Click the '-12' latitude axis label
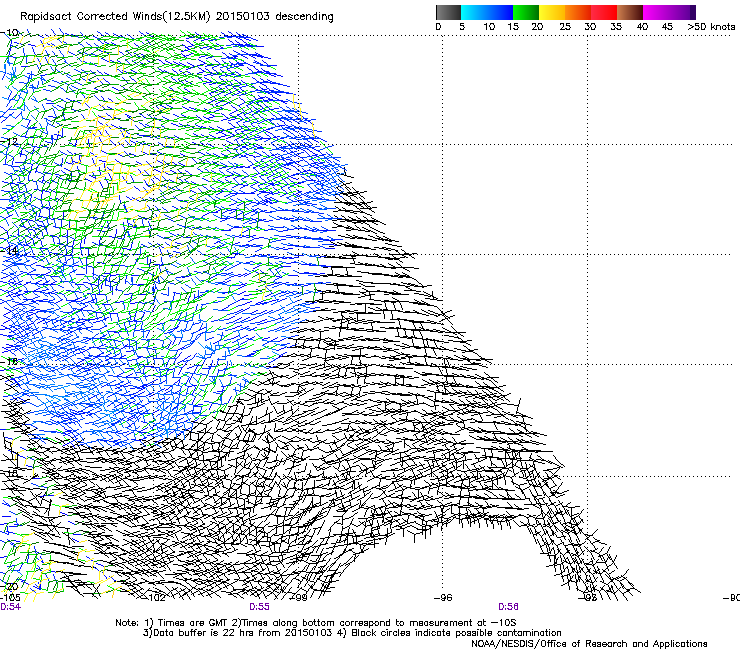The width and height of the screenshot is (740, 650). pos(9,141)
